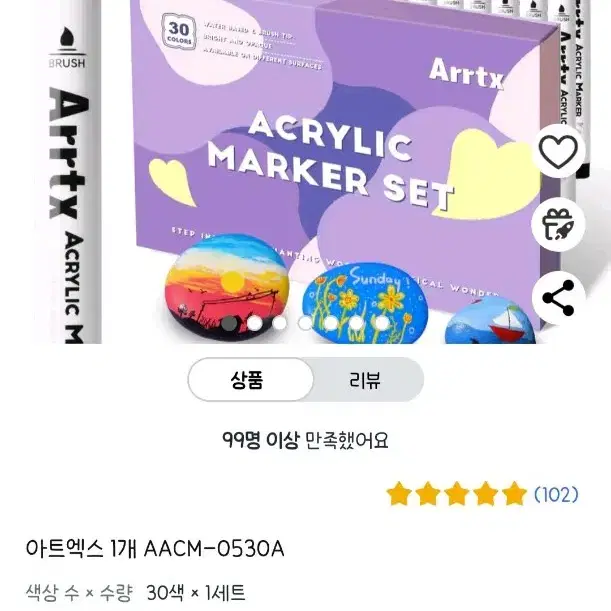The height and width of the screenshot is (611, 611).
Task: Switch to the 리뷰 tab
Action: tap(365, 380)
